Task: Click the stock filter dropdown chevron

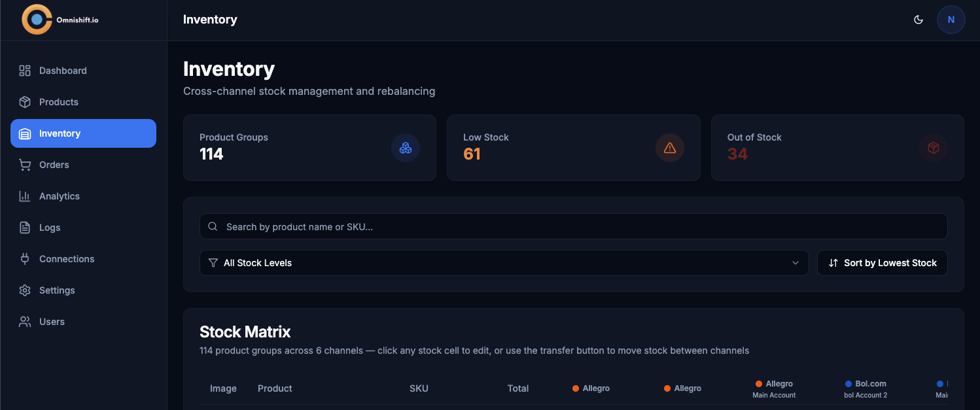Action: click(x=796, y=263)
